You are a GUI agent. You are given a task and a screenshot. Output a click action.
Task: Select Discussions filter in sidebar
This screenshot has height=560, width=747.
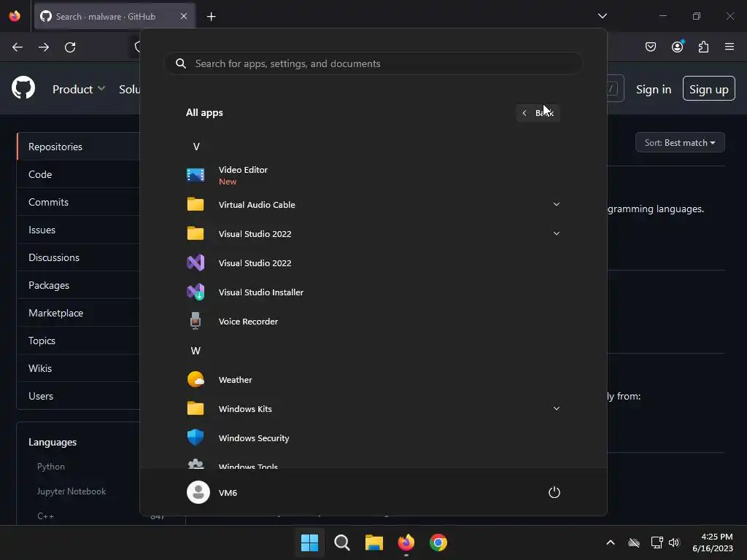click(78, 257)
